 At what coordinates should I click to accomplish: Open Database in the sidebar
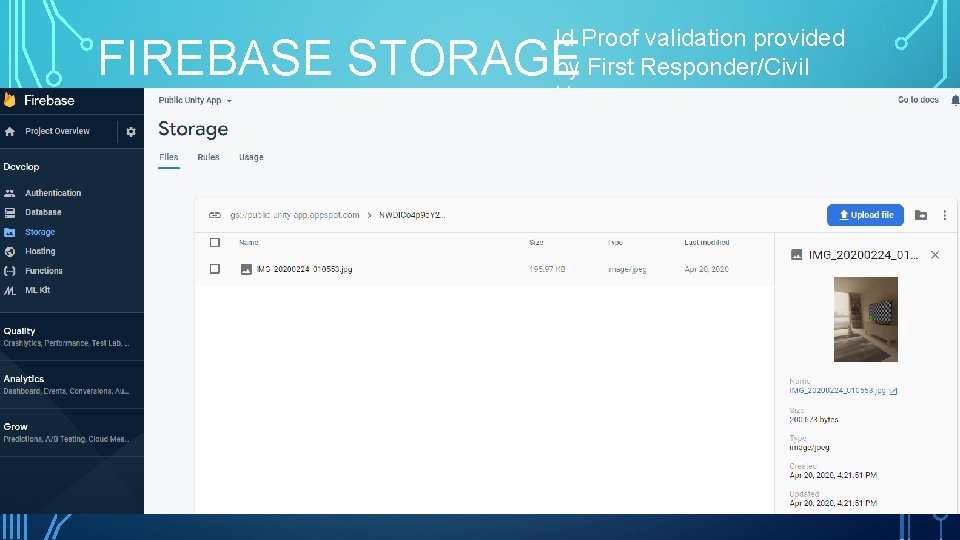(x=43, y=212)
